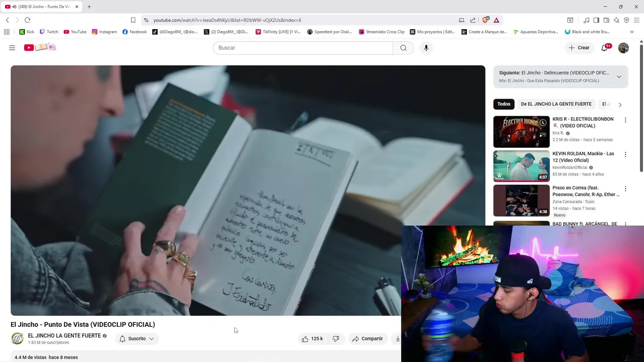Open EL JINCHO LA GENTE FUERTE channel name
The width and height of the screenshot is (644, 362).
[x=64, y=336]
